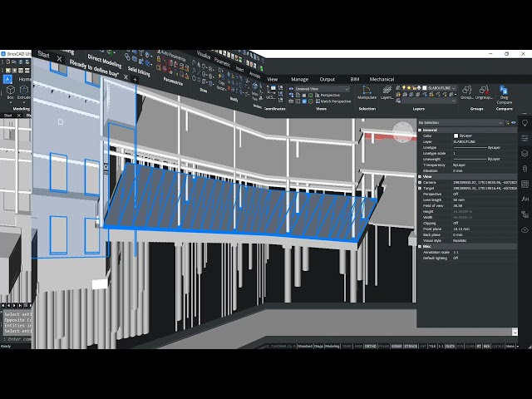This screenshot has width=532, height=399.
Task: Open the status bar options arrow
Action: click(x=518, y=346)
